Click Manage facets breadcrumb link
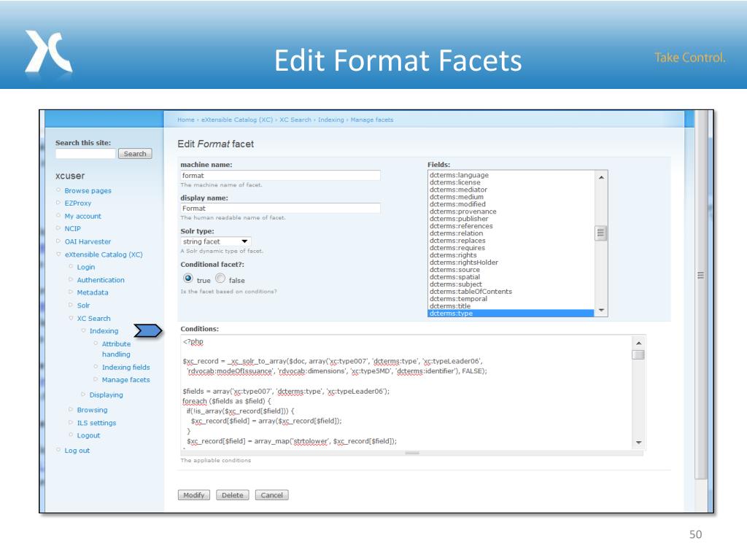 371,120
